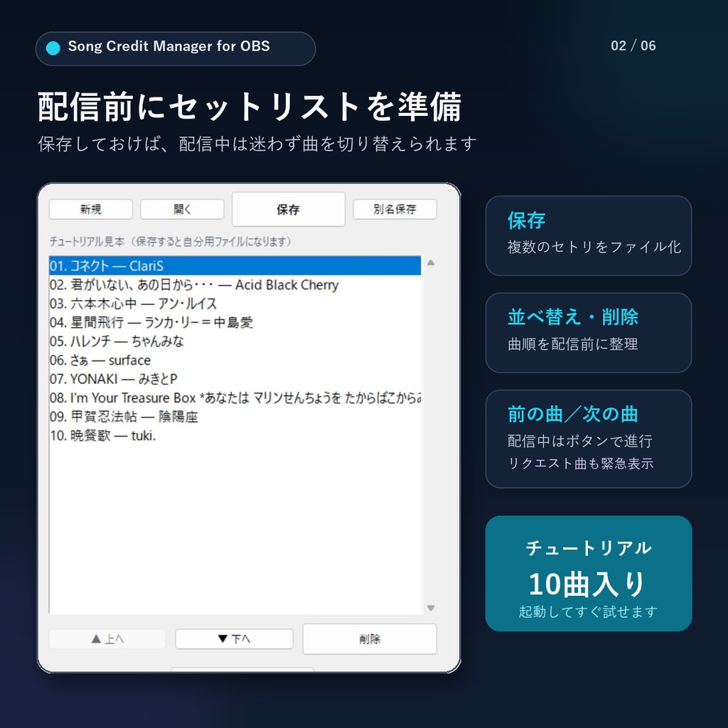Click the チュートリアル 10曲入り card
The height and width of the screenshot is (728, 728).
coord(588,574)
